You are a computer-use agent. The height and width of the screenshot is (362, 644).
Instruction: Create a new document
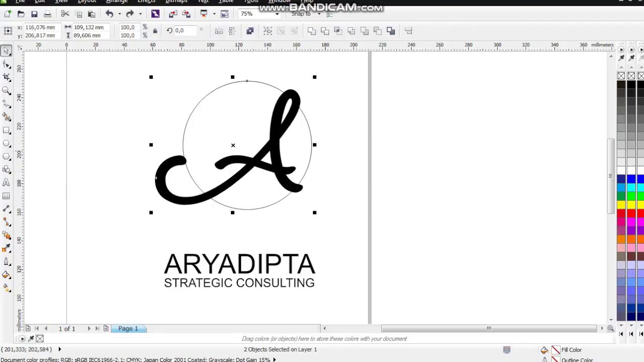point(8,14)
